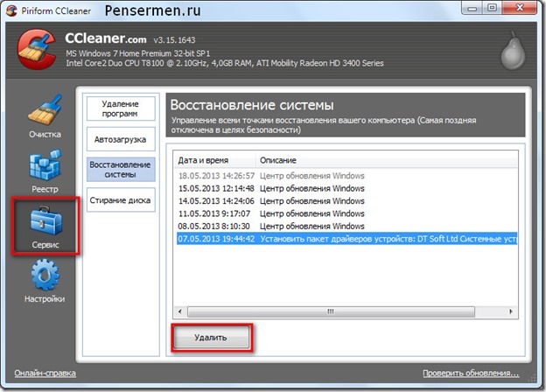Select restore point 15.05.2013 12:14:48
The width and height of the screenshot is (546, 392).
tap(346, 188)
